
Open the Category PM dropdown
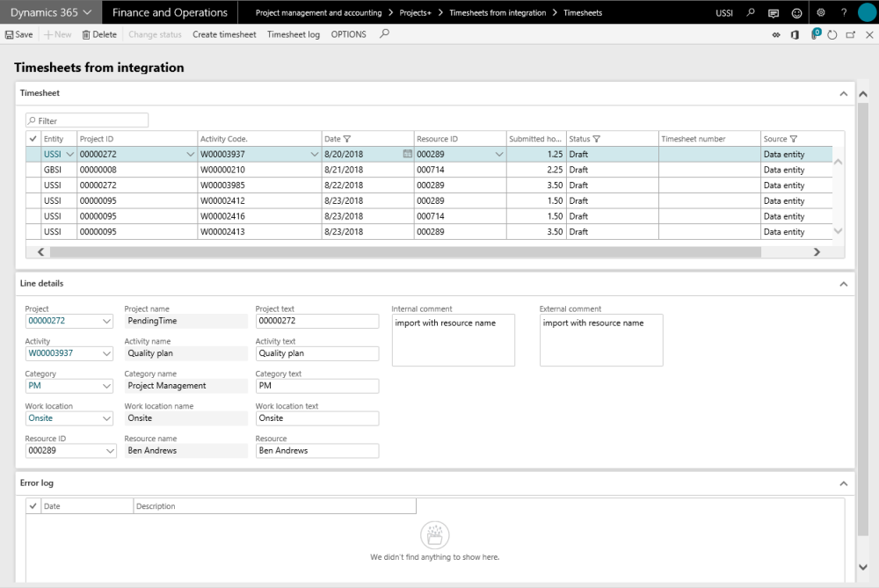pyautogui.click(x=107, y=386)
